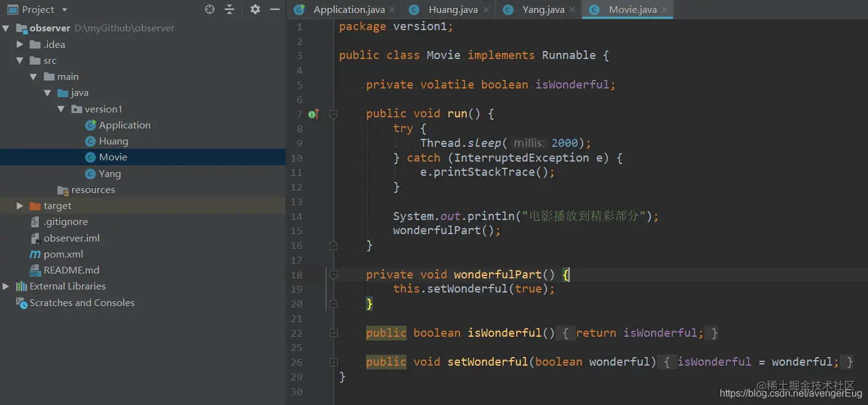Click the Movie.java tab class icon

coord(594,9)
